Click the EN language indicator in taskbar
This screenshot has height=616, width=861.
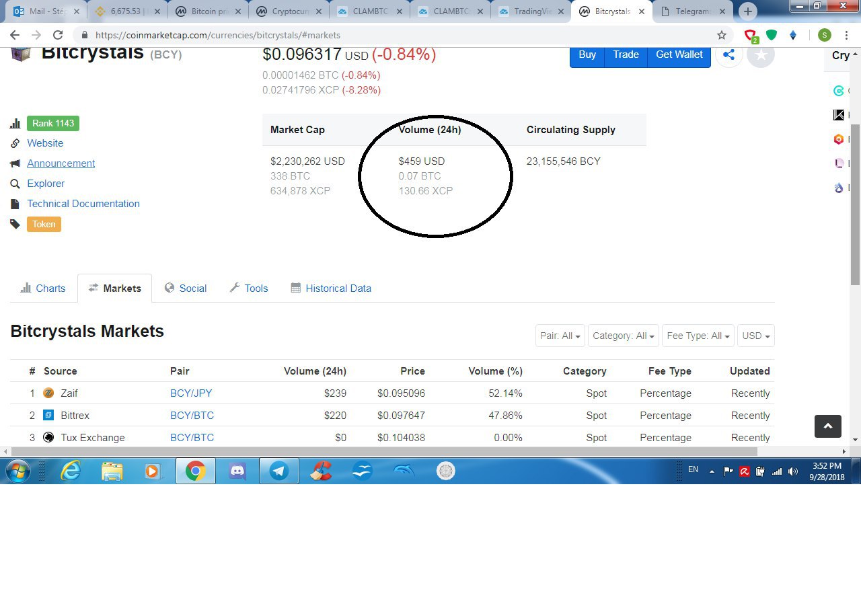point(693,469)
